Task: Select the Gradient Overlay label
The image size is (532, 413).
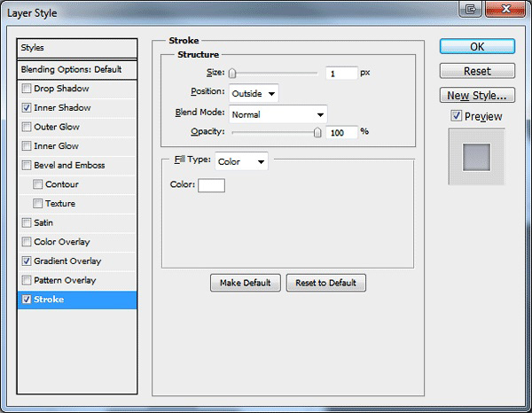Action: [x=67, y=261]
